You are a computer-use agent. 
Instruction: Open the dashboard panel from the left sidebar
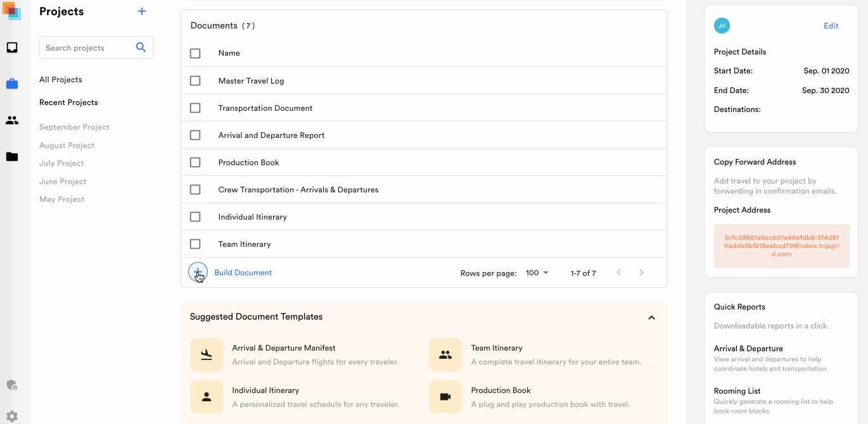click(x=11, y=47)
